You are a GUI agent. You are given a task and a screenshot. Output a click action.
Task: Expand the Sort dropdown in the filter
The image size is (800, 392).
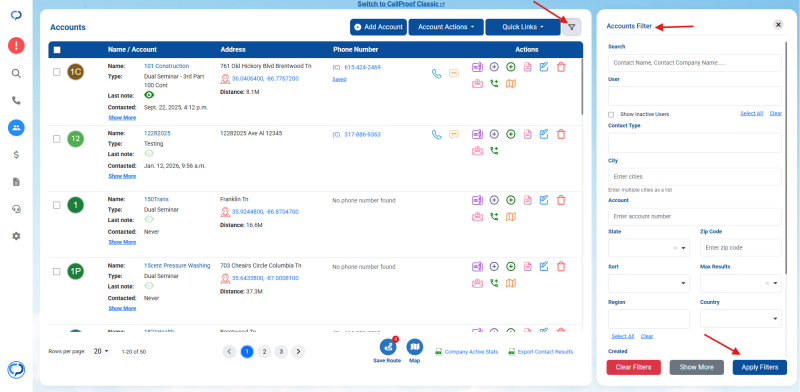pyautogui.click(x=648, y=283)
